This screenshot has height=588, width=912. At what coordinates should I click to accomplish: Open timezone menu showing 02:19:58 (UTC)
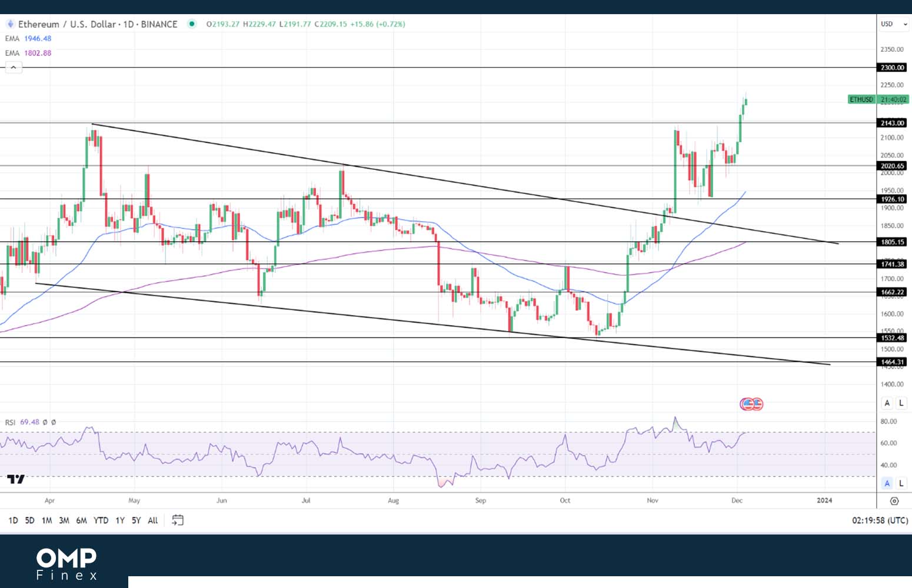[x=880, y=520]
